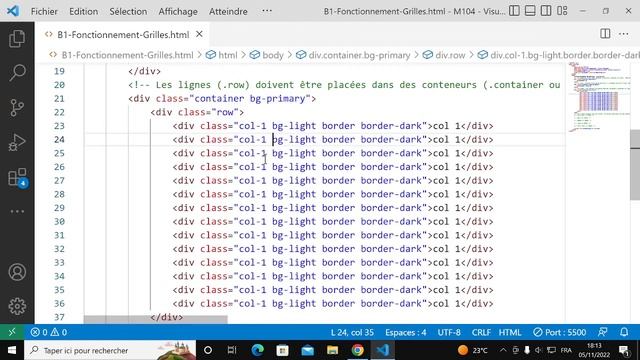
Task: Click the div.container.bg-primary breadcrumb
Action: [359, 55]
